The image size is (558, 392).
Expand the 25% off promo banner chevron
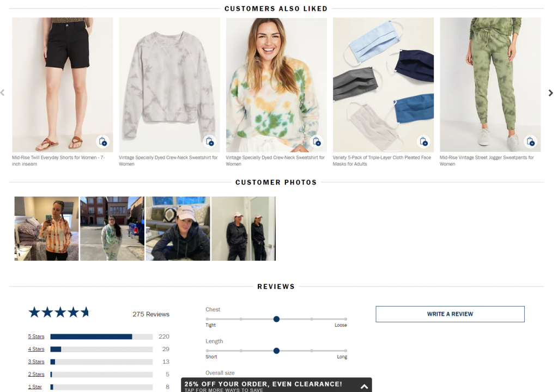364,387
